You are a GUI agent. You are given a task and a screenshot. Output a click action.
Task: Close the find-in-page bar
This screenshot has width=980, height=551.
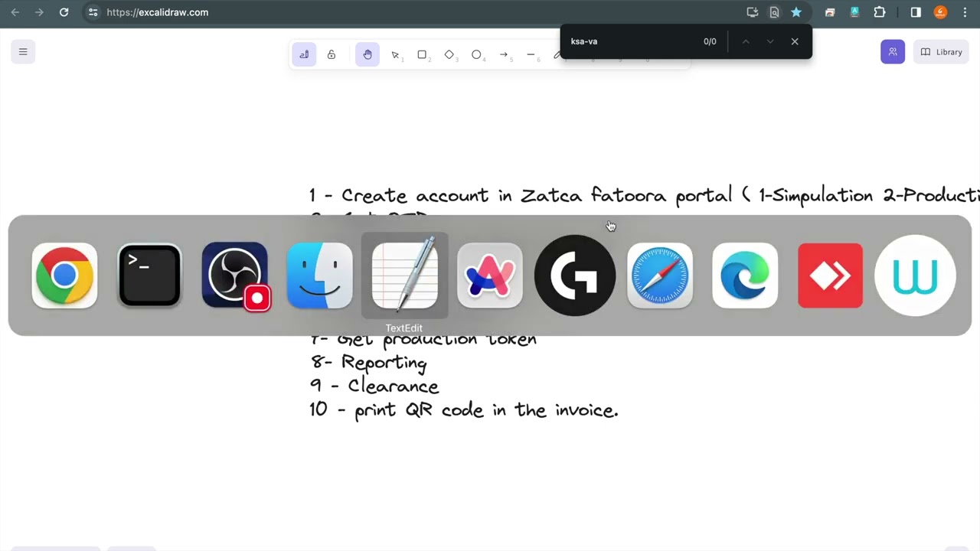click(795, 41)
